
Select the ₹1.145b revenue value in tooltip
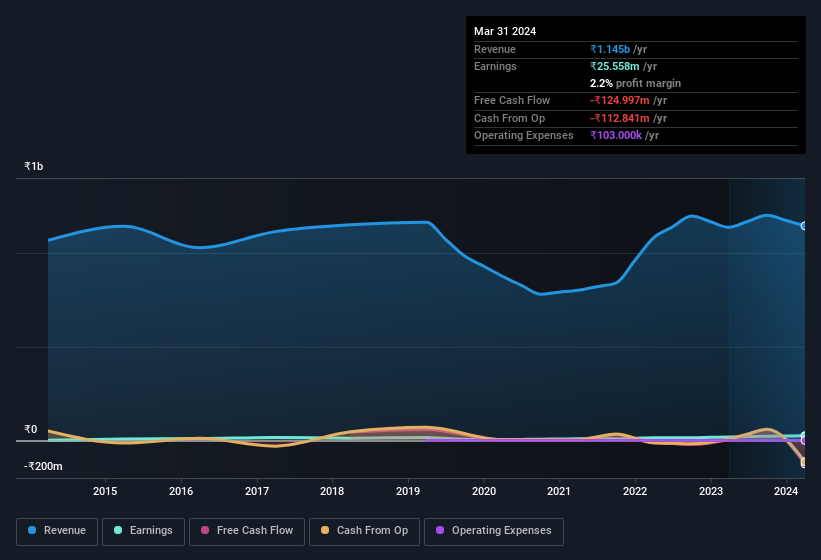pos(609,49)
